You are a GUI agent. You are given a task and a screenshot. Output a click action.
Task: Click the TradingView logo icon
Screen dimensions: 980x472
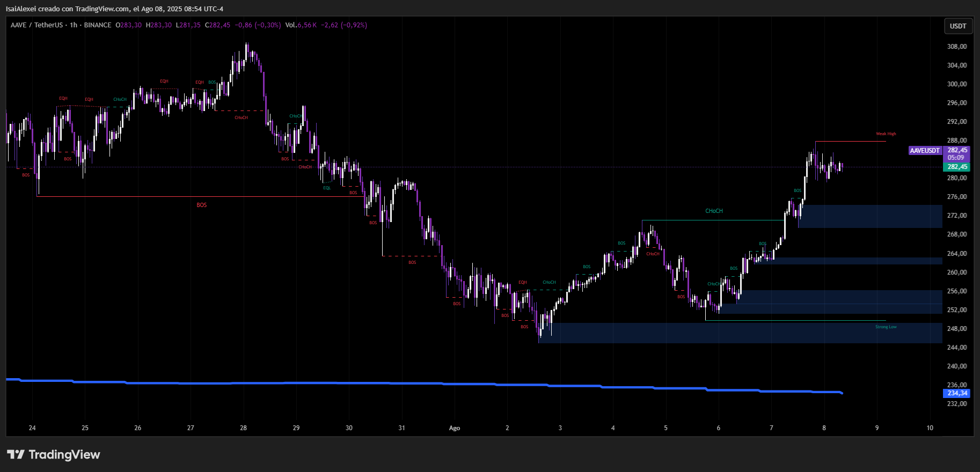tap(16, 455)
